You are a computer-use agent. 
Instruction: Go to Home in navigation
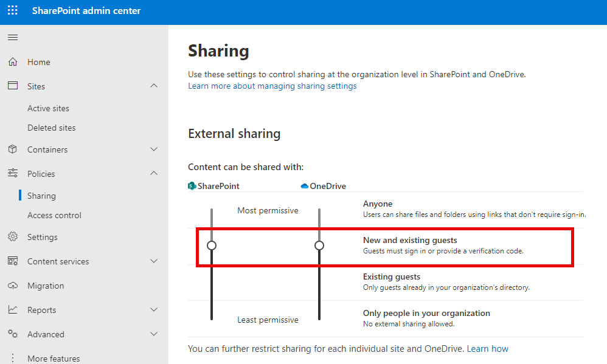click(x=39, y=62)
